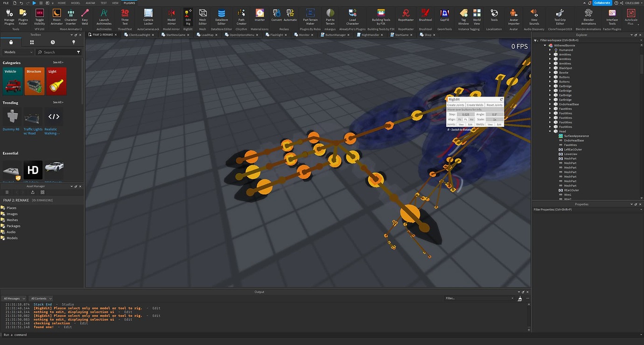Open the Manage Plugins tool
Screen dimensions: 644x345
pos(9,17)
